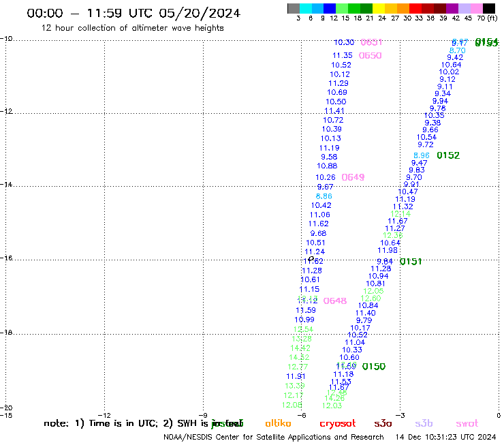The image size is (504, 443).
Task: Click the altika satellite legend label
Action: tap(278, 423)
